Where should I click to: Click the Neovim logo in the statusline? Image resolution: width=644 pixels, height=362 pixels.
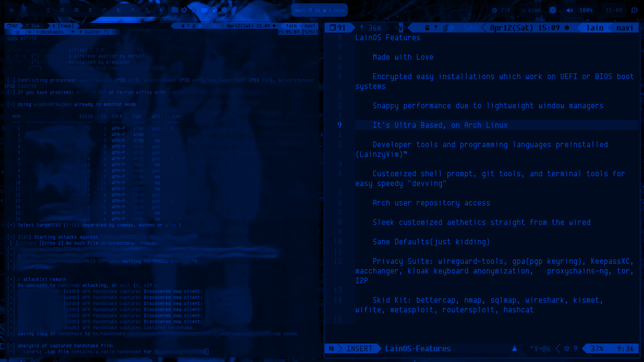331,349
